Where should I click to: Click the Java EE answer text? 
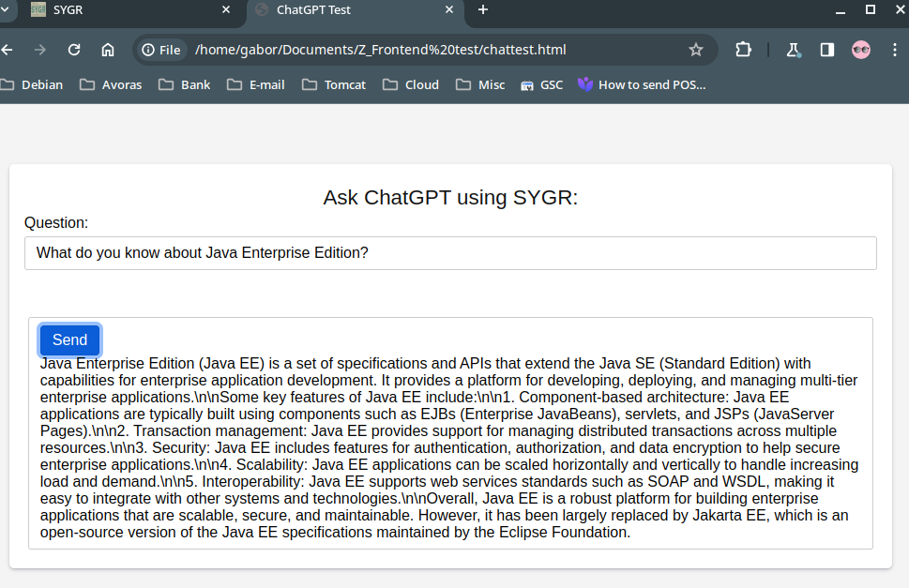[x=449, y=448]
